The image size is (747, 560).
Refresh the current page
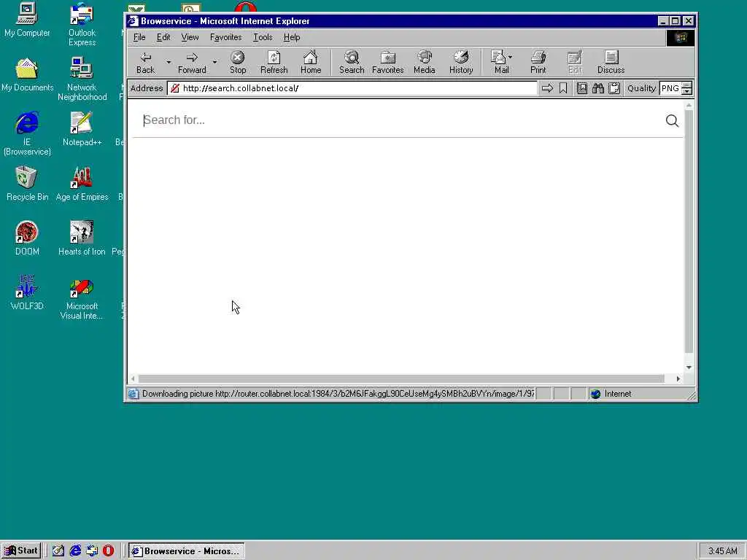click(274, 63)
